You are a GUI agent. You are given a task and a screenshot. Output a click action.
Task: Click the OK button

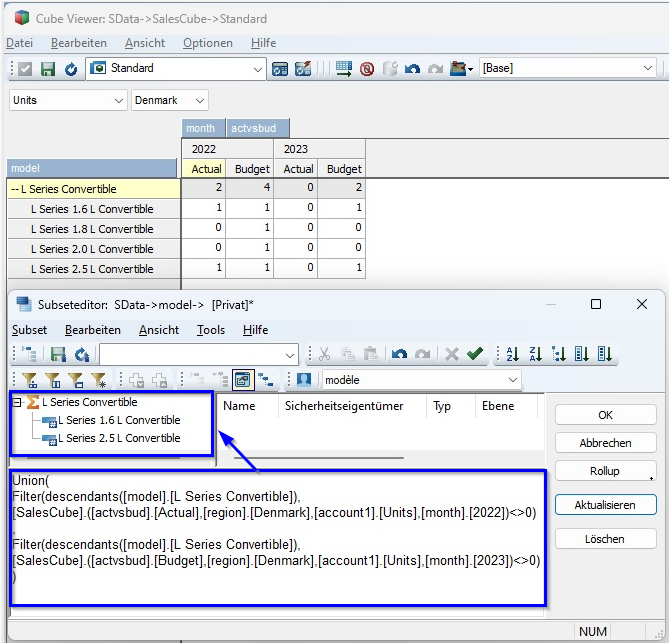point(605,415)
